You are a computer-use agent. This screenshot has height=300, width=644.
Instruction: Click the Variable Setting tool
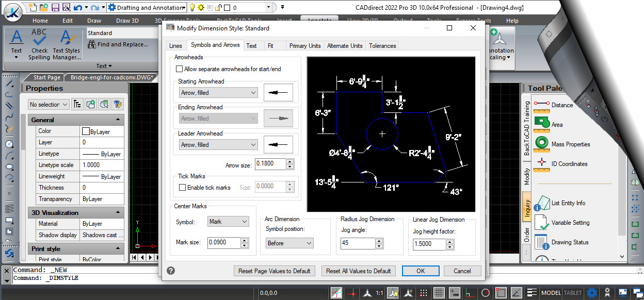click(x=563, y=223)
